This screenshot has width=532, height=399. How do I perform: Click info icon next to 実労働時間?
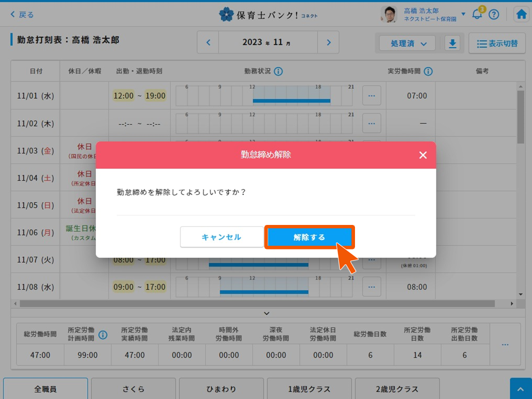pyautogui.click(x=428, y=71)
